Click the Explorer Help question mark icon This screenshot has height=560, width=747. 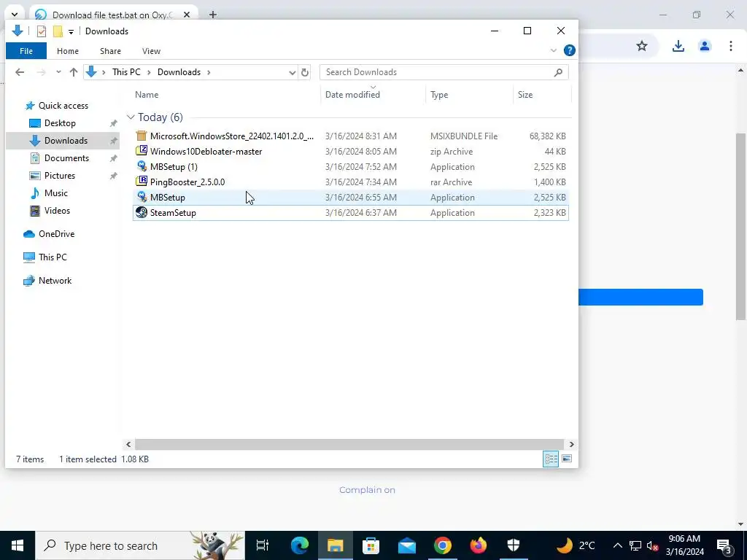tap(569, 50)
